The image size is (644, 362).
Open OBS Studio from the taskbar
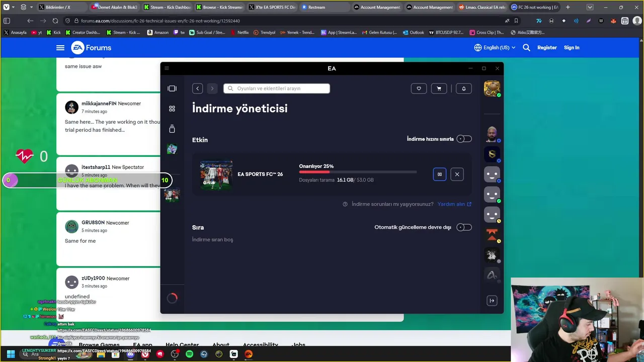coord(175,354)
